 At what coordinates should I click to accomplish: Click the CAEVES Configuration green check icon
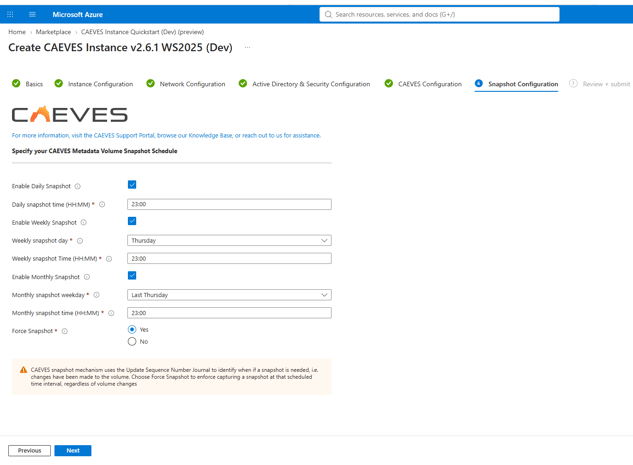[x=388, y=84]
